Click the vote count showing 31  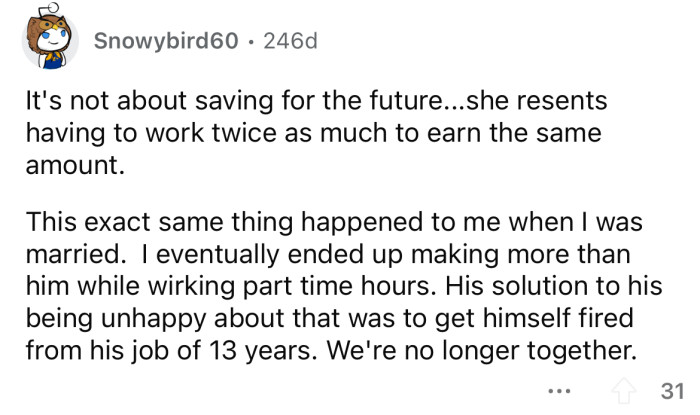(x=670, y=391)
